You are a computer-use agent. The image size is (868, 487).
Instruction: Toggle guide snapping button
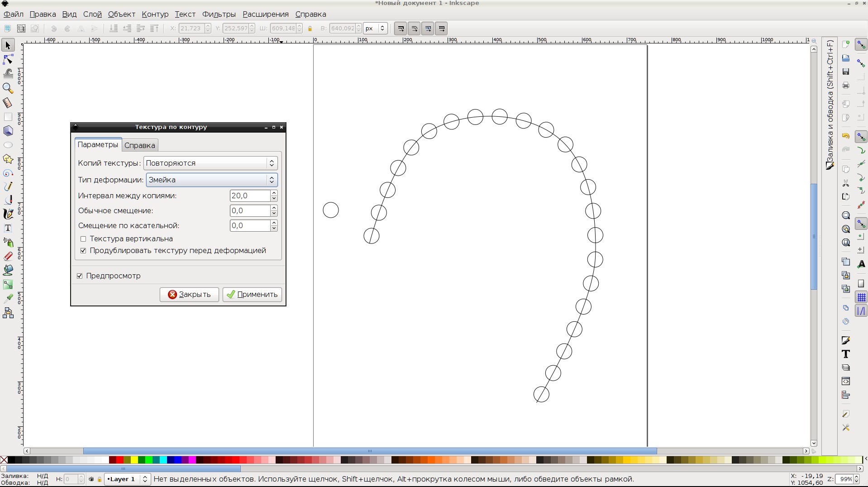point(861,311)
